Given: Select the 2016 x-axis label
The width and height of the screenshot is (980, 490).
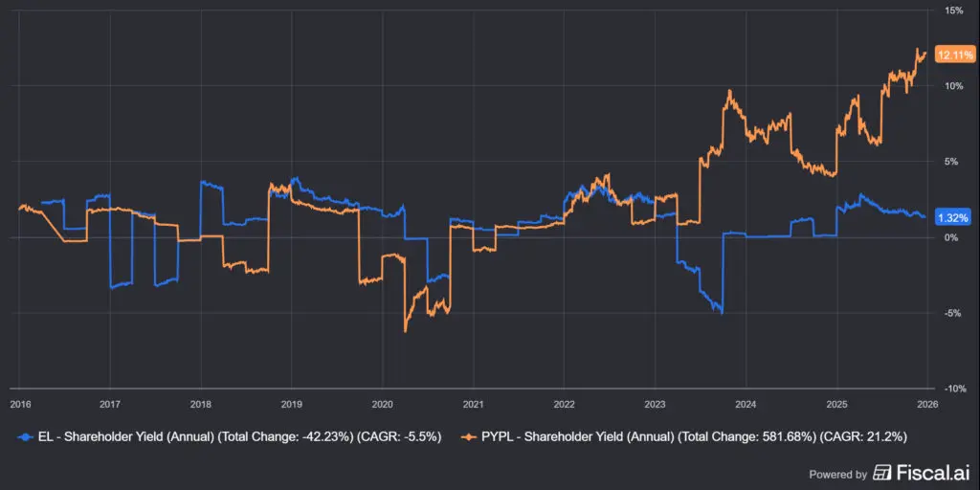Looking at the screenshot, I should coord(19,405).
